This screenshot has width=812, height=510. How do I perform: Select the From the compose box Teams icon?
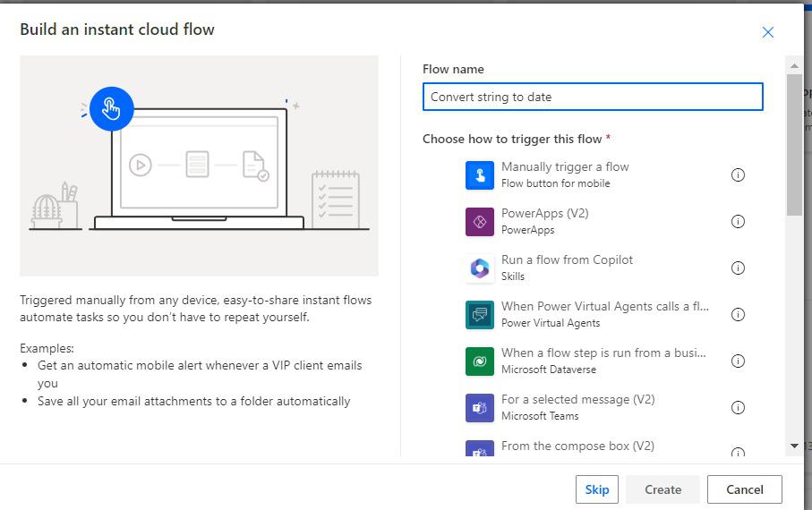coord(480,448)
